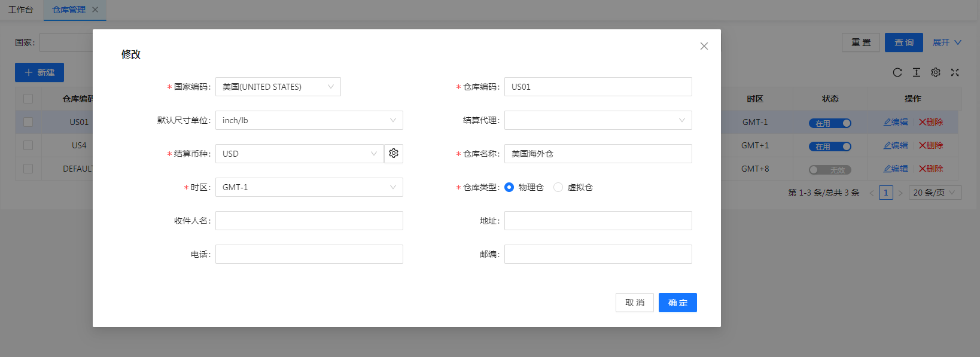Click 编辑 edit icon in the GMT+8 row
The width and height of the screenshot is (980, 357).
[x=896, y=169]
